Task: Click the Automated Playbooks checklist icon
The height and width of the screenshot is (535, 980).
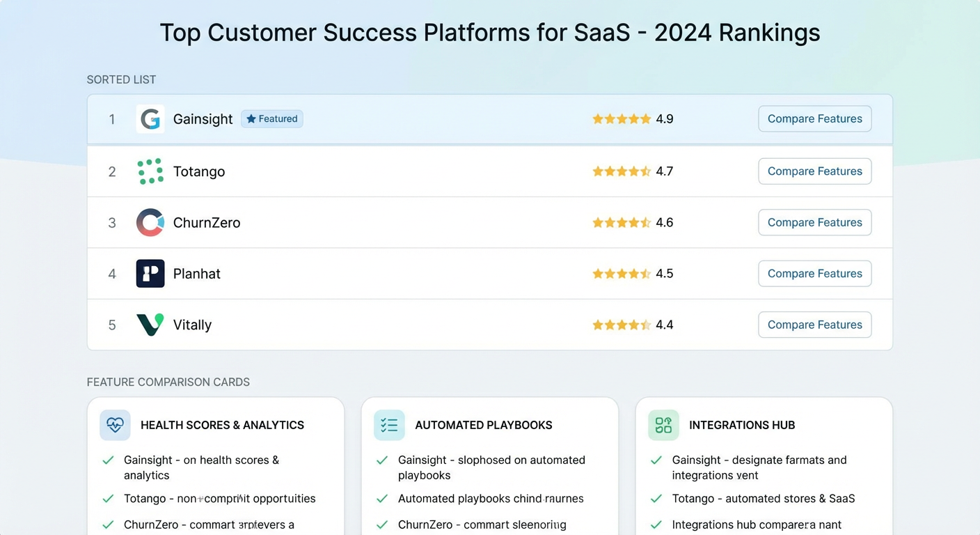Action: click(389, 425)
